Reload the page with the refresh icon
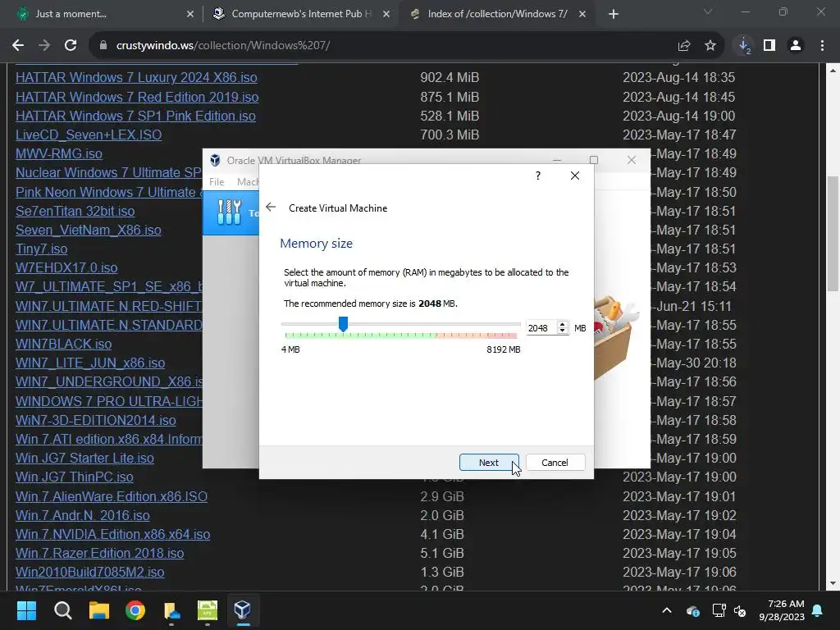Image resolution: width=840 pixels, height=630 pixels. coord(71,46)
